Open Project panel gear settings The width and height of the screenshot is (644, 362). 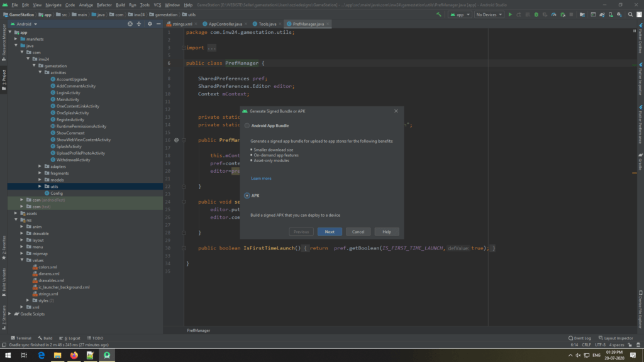[x=150, y=25]
